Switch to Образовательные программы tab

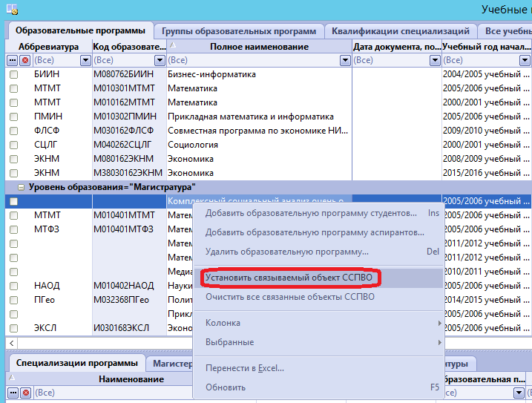click(x=80, y=30)
